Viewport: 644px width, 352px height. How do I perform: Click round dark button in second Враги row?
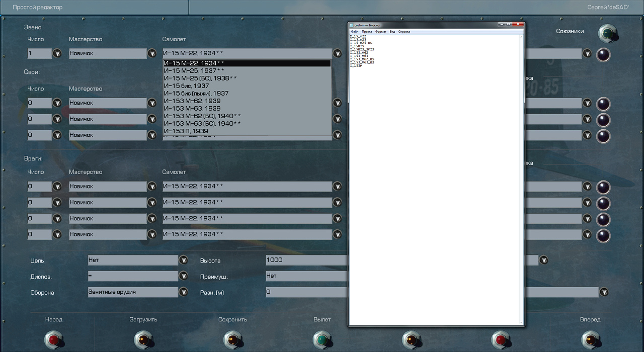[x=603, y=203]
